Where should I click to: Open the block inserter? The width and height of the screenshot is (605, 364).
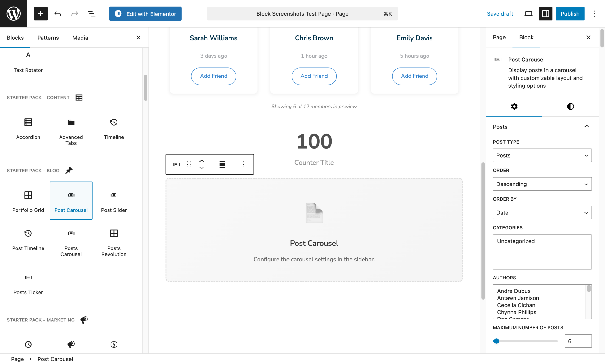coord(40,13)
